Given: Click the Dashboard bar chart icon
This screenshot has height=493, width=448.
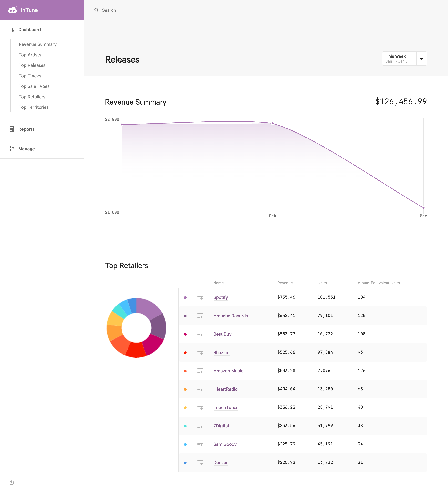Looking at the screenshot, I should tap(12, 30).
